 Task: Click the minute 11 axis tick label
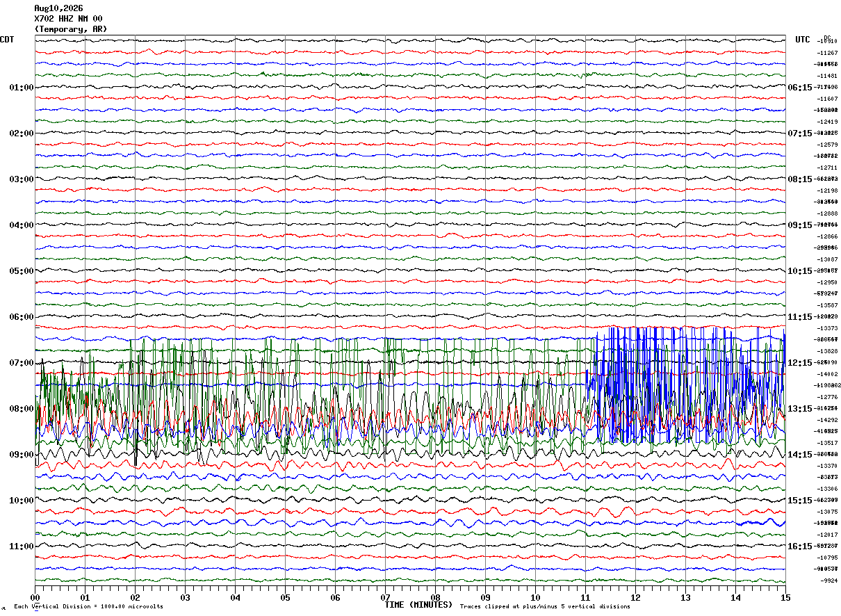(585, 597)
